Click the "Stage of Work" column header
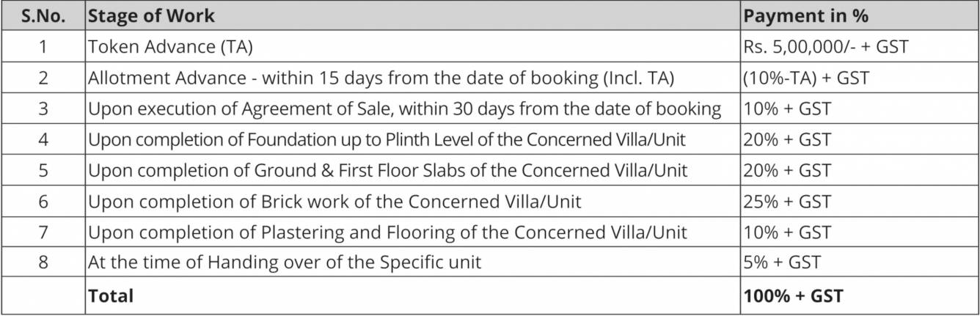 coord(152,15)
